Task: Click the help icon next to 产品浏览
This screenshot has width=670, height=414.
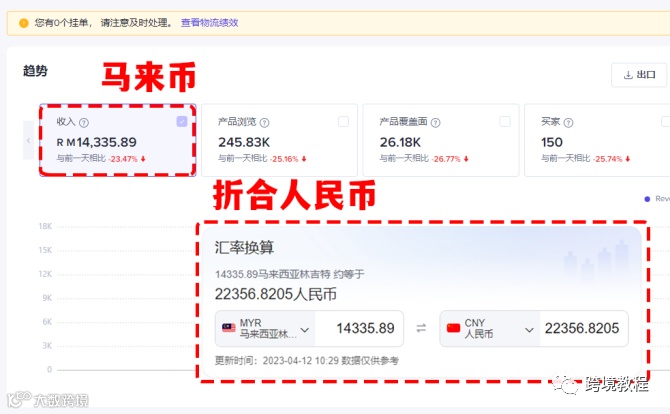Action: pos(264,123)
